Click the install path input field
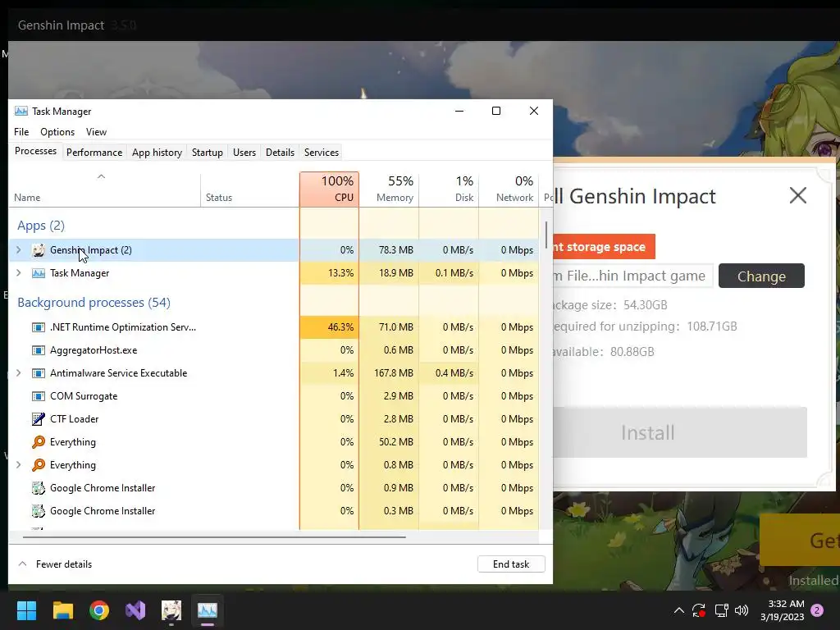The image size is (840, 630). tap(632, 276)
